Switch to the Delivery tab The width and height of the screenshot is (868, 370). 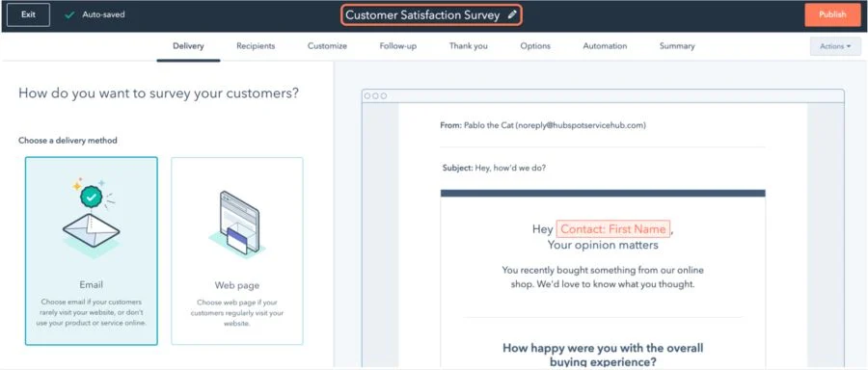pyautogui.click(x=188, y=46)
